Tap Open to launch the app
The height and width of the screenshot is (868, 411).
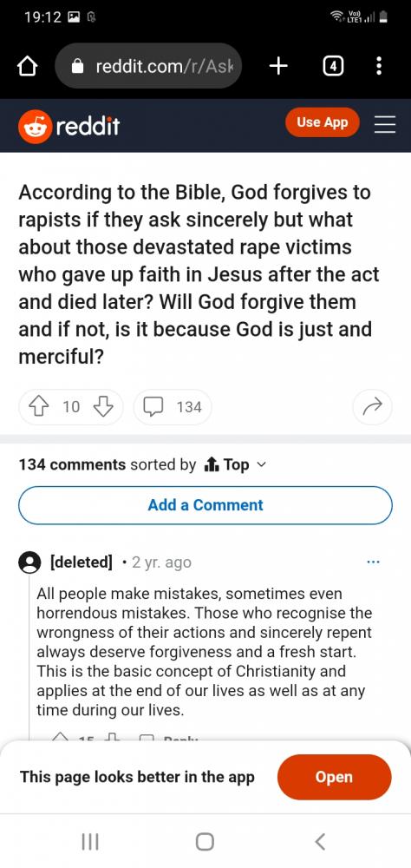[x=334, y=777]
